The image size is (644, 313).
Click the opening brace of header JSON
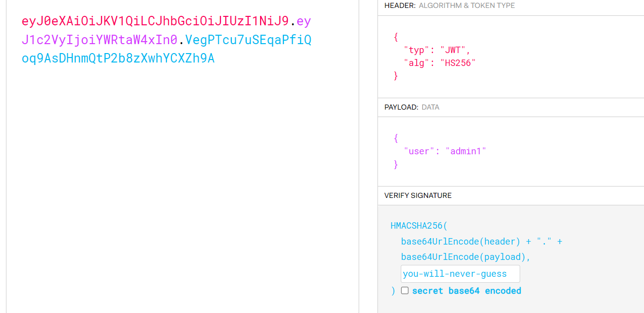click(x=396, y=37)
